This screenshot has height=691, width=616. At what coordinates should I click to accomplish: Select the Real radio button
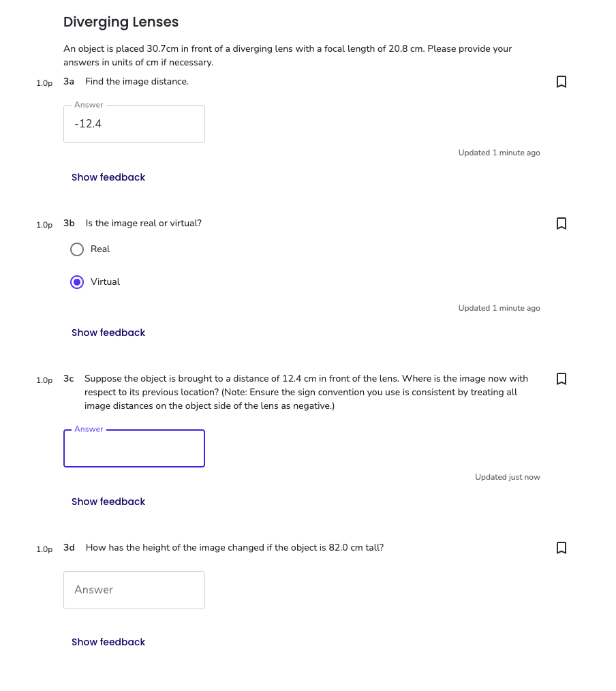click(76, 249)
